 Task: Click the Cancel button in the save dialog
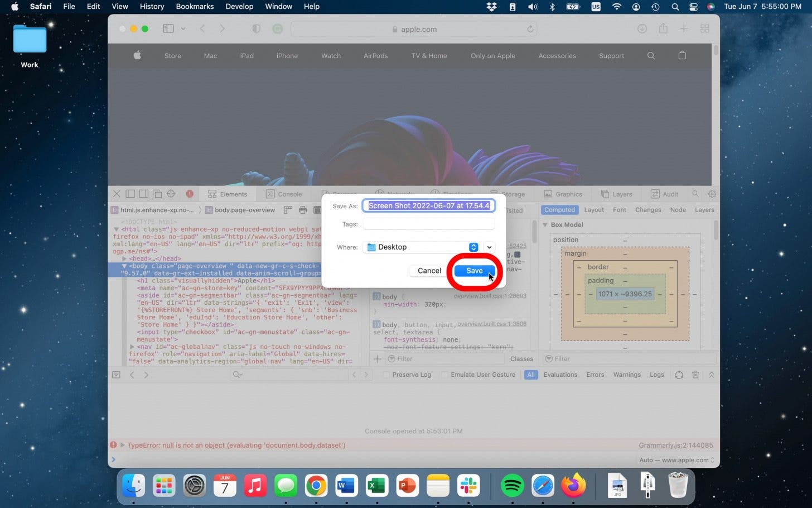(429, 270)
